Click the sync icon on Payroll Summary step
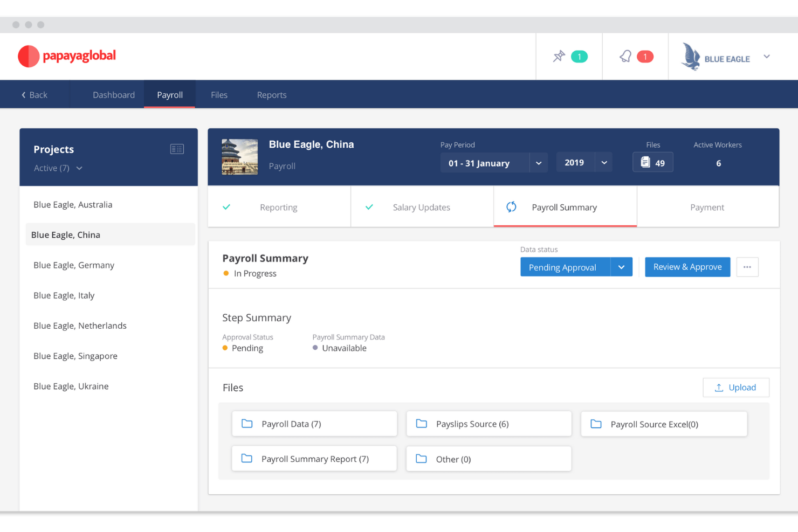The height and width of the screenshot is (532, 798). (x=511, y=206)
